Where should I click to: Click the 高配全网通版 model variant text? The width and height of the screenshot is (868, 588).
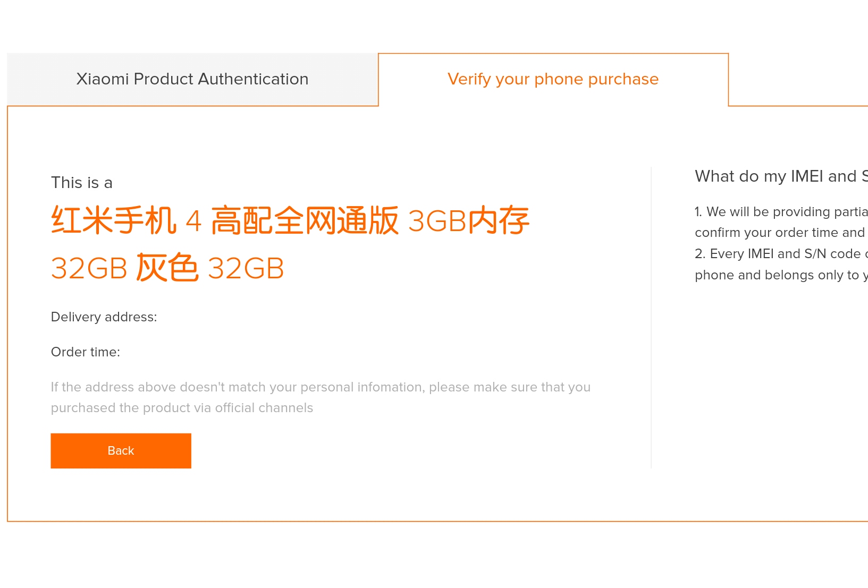(x=305, y=221)
